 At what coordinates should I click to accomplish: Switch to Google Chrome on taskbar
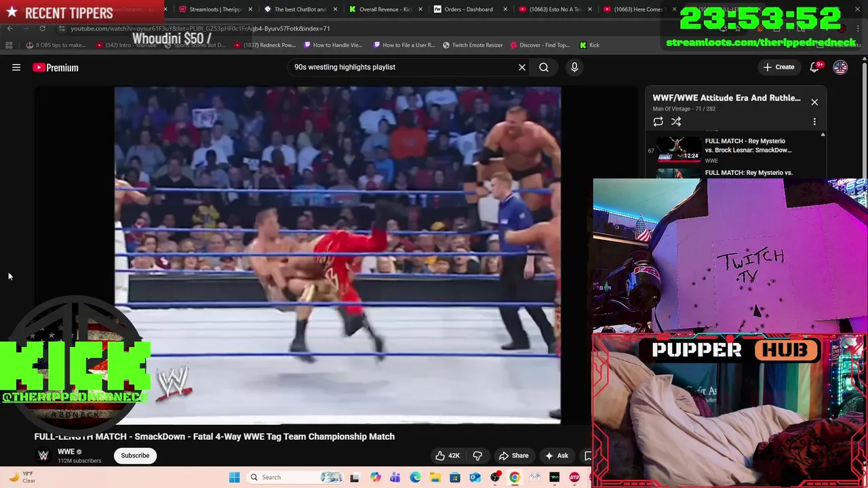pos(515,477)
